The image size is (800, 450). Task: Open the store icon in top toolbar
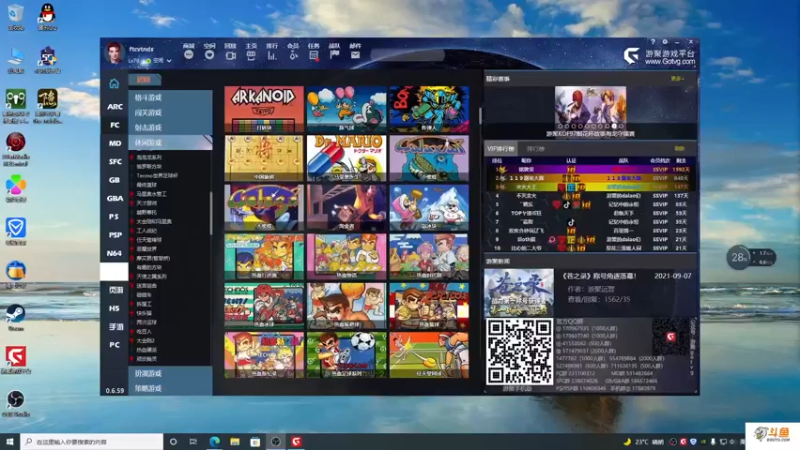pos(189,55)
